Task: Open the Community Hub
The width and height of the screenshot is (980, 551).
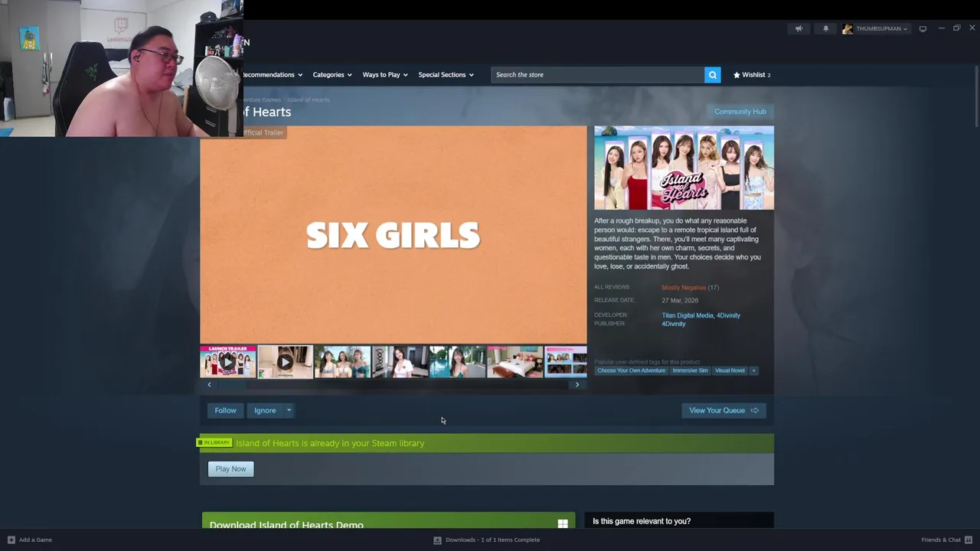Action: pos(740,112)
